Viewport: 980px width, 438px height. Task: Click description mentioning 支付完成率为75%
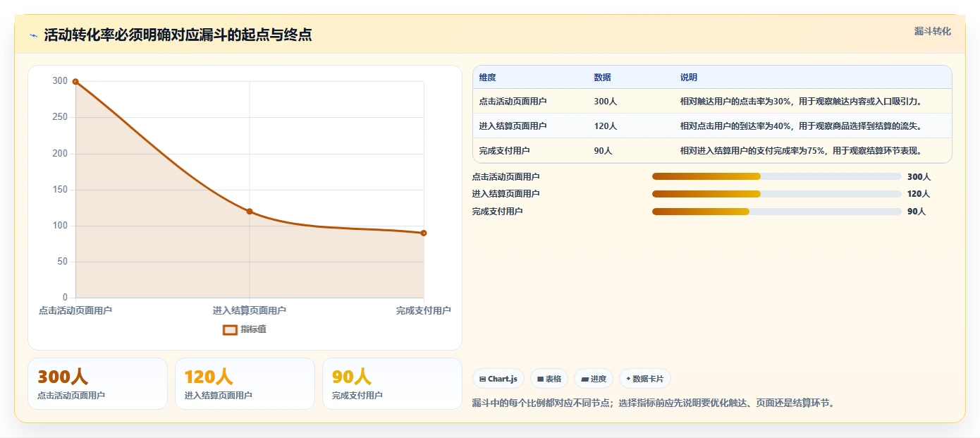(801, 151)
